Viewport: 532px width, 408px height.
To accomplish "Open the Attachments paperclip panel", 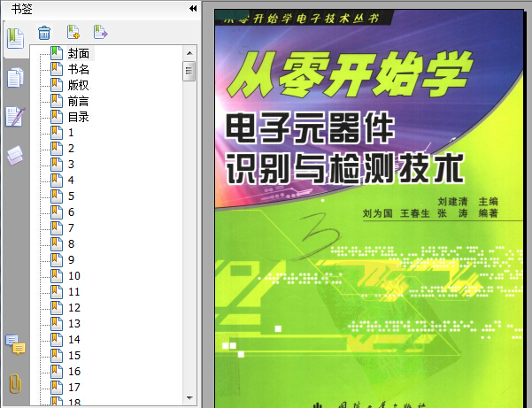I will pos(15,383).
